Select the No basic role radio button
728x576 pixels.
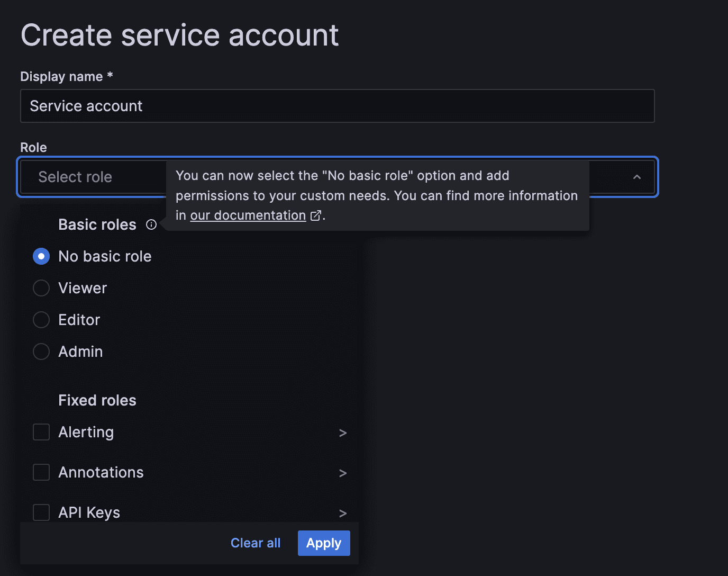click(41, 256)
